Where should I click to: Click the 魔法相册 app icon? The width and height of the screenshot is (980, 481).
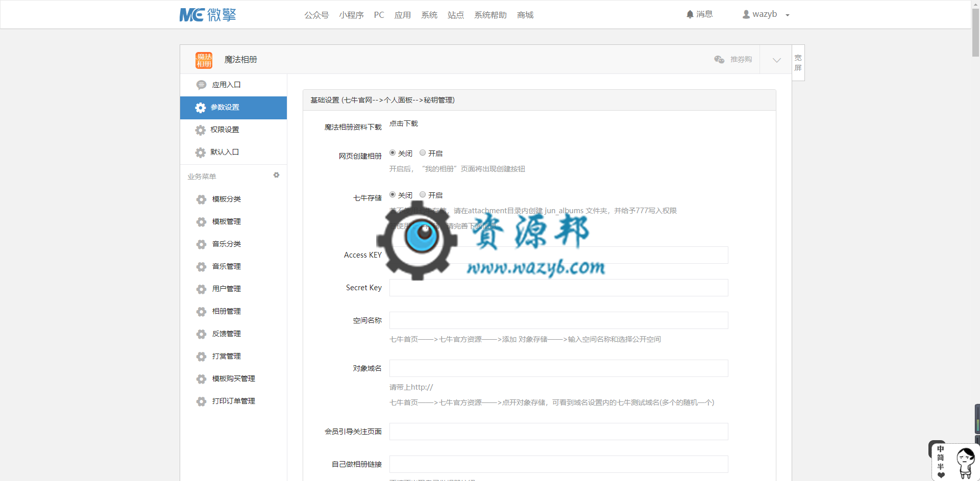[204, 60]
